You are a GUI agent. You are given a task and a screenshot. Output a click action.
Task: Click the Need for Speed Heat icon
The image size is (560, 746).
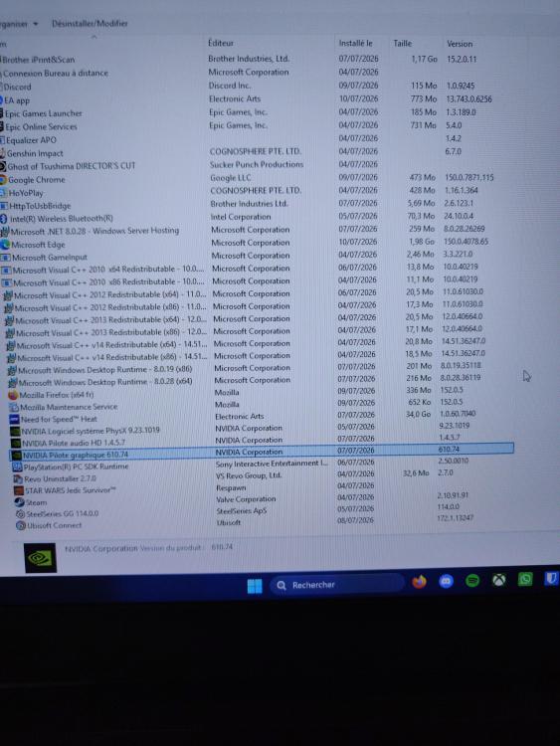(14, 419)
